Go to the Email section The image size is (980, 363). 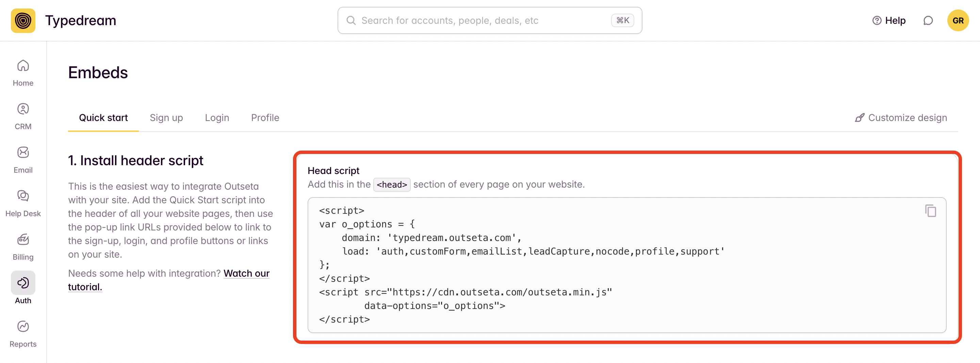pyautogui.click(x=23, y=160)
